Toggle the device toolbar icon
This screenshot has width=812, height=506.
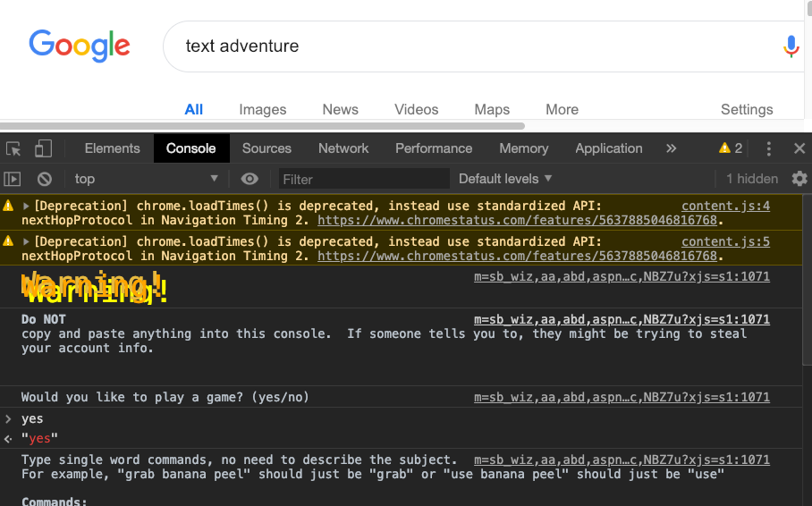tap(43, 148)
